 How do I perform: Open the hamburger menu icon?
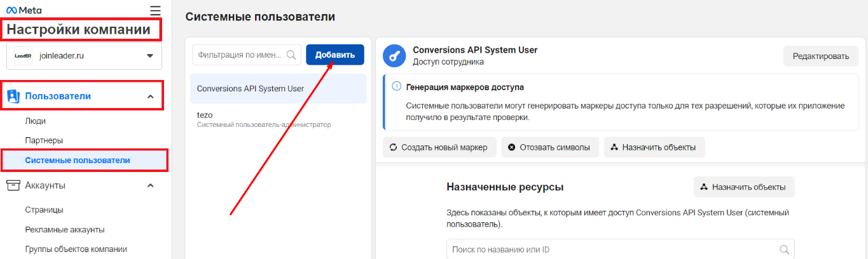tap(155, 10)
